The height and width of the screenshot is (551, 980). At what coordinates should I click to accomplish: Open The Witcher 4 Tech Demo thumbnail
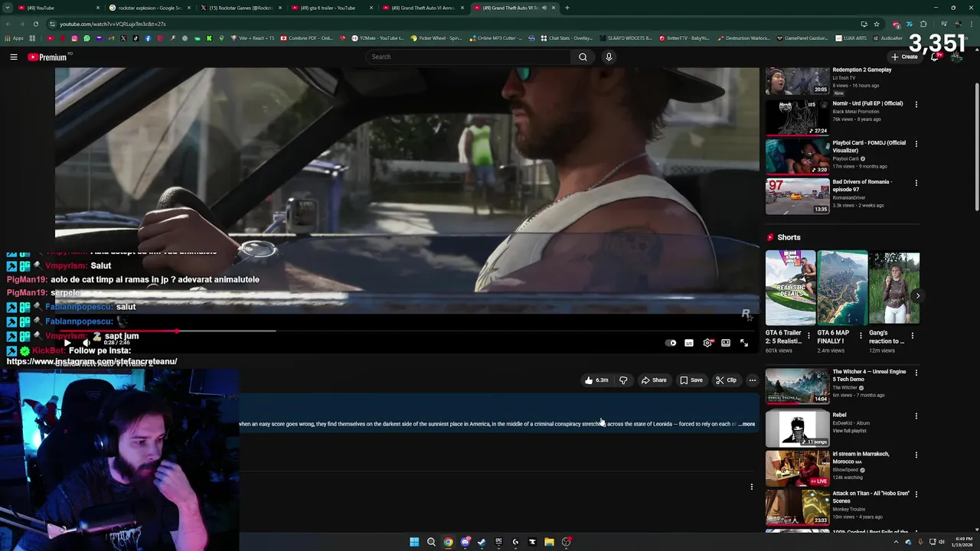(797, 386)
